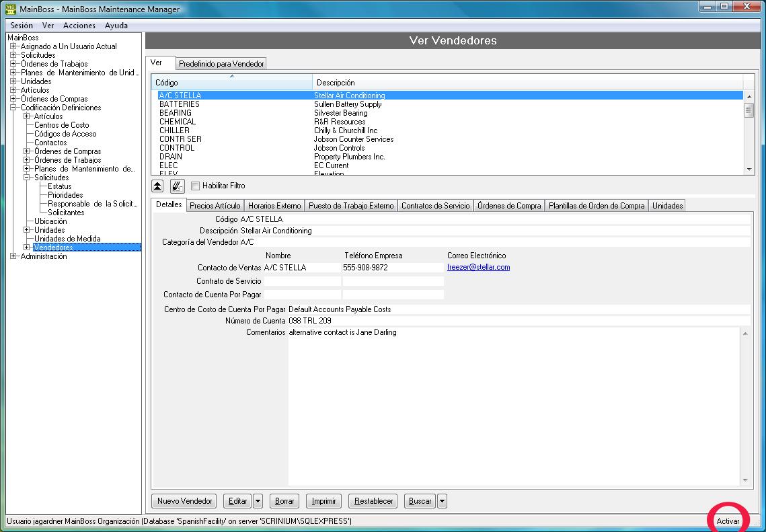
Task: Expand the Artículos node under Codificación Definiciones
Action: click(27, 116)
